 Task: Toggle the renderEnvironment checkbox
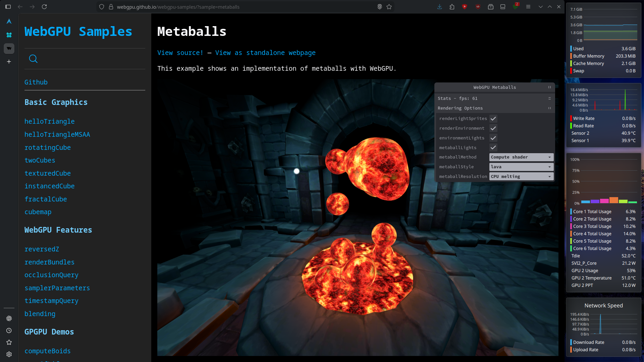493,128
